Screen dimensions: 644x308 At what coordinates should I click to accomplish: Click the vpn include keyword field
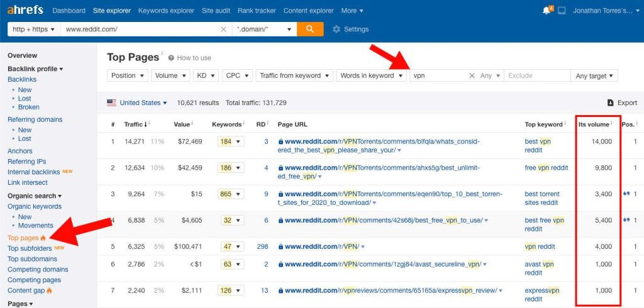click(x=439, y=75)
